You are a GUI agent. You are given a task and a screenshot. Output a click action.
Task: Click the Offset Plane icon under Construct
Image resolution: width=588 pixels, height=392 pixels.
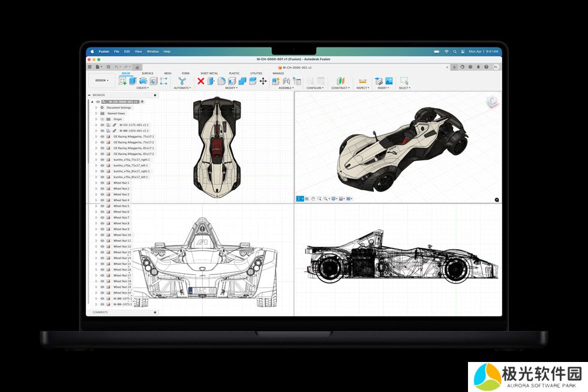[341, 81]
